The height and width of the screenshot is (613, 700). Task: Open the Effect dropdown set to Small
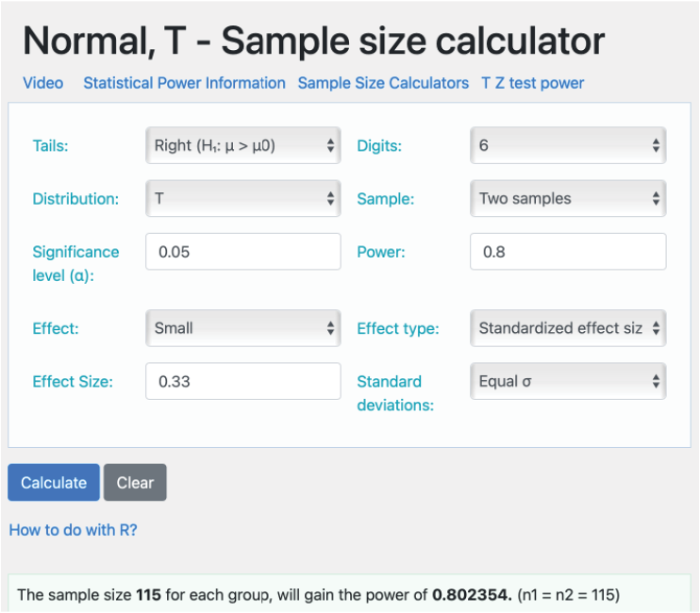pyautogui.click(x=242, y=328)
